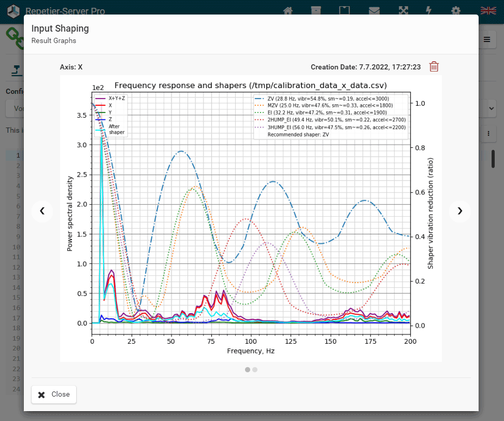Show the previous result graph

[x=42, y=210]
